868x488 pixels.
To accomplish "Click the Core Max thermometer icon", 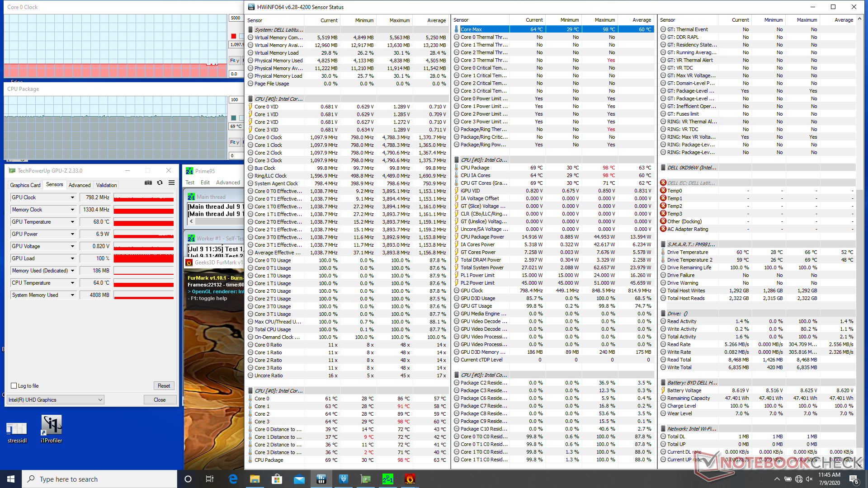I will [457, 29].
